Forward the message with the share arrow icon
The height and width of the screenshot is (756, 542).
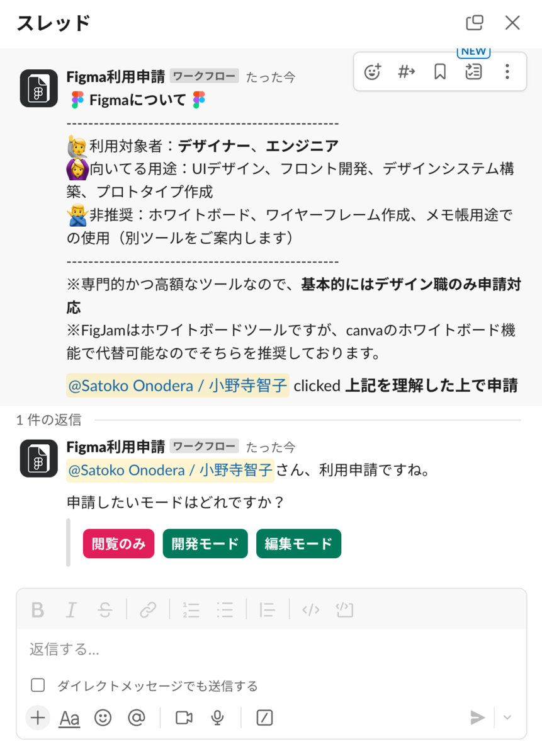(407, 72)
